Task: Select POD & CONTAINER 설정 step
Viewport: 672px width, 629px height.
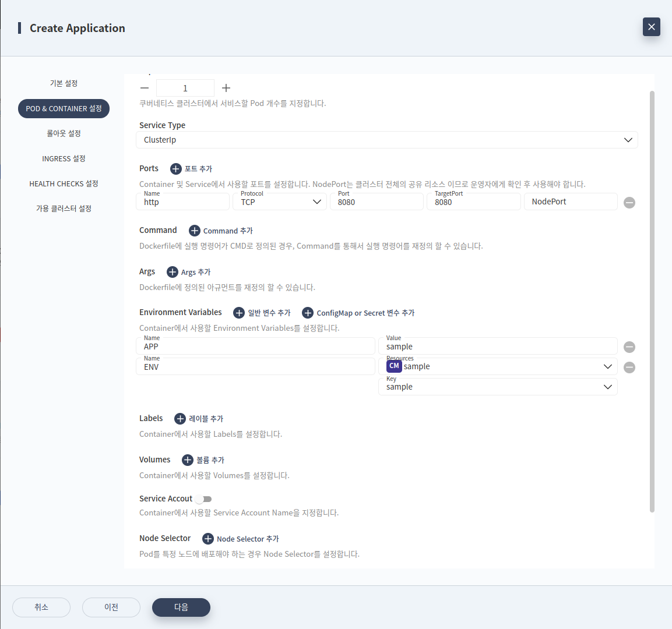Action: coord(64,108)
